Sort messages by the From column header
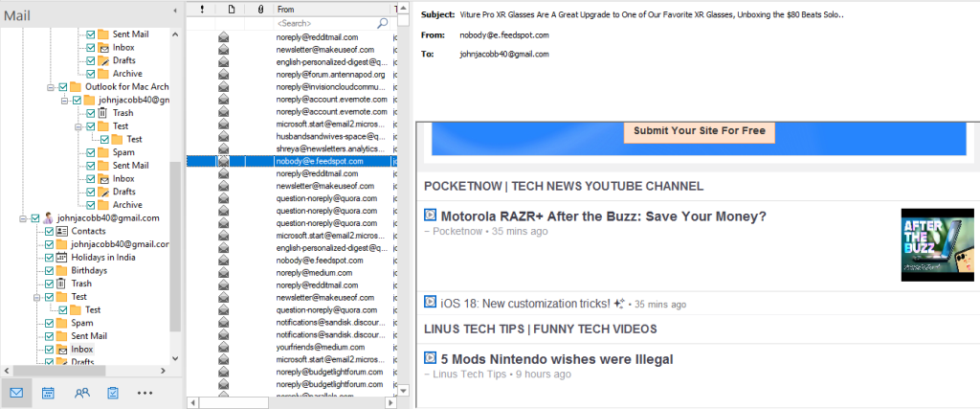Image resolution: width=980 pixels, height=409 pixels. click(x=330, y=9)
